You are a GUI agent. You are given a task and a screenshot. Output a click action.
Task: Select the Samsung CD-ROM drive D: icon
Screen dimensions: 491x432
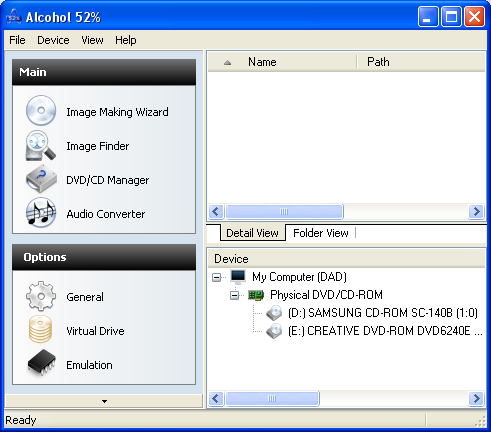coord(274,313)
